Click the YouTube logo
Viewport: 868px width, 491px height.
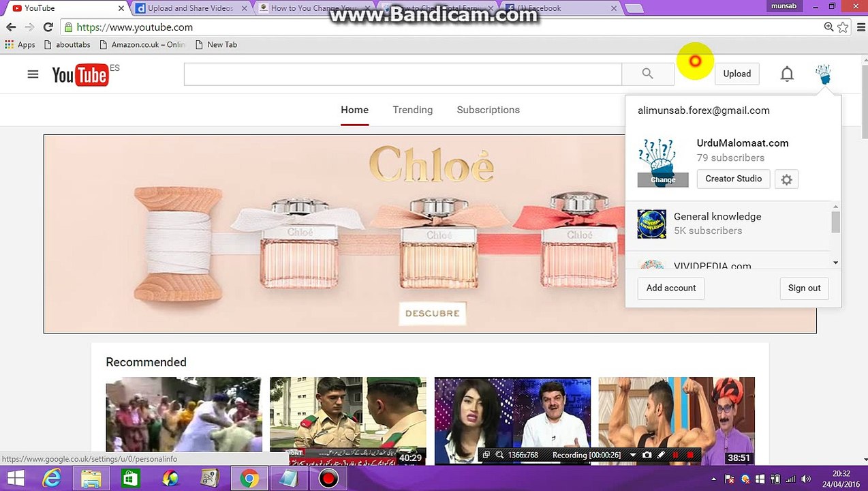(x=80, y=74)
